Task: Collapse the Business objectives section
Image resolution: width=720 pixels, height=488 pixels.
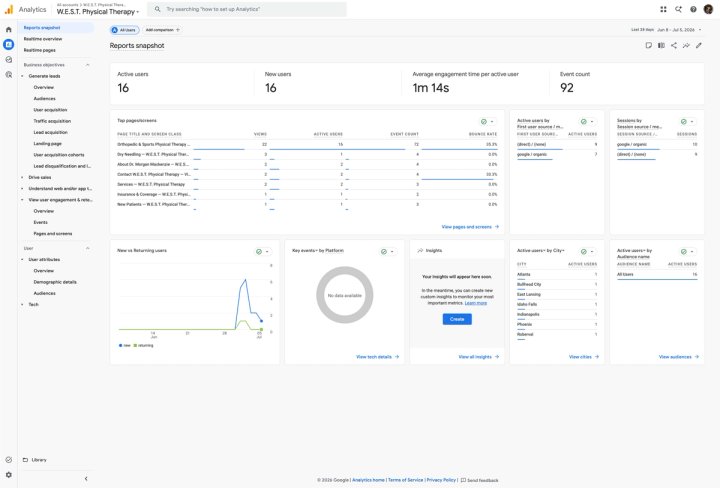Action: 87,65
